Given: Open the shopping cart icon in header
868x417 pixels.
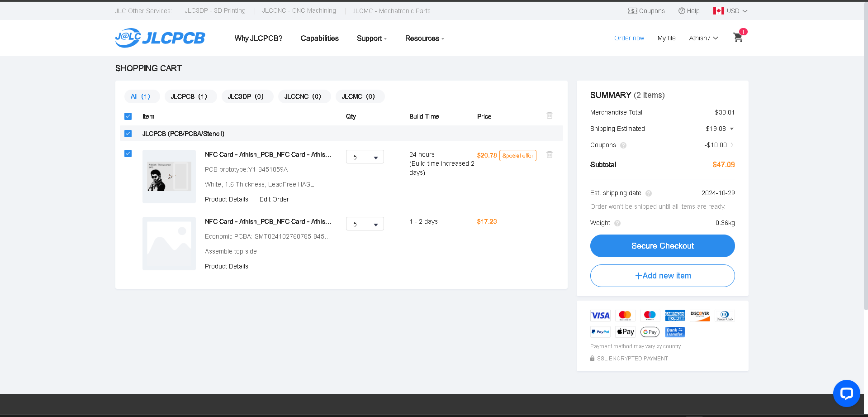Looking at the screenshot, I should point(738,38).
